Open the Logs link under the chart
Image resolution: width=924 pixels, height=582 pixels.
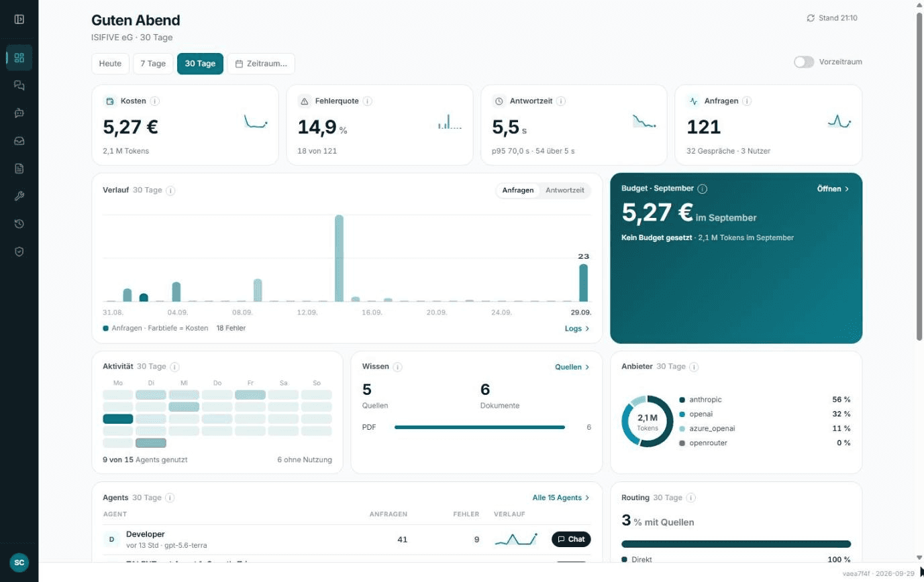pyautogui.click(x=577, y=329)
